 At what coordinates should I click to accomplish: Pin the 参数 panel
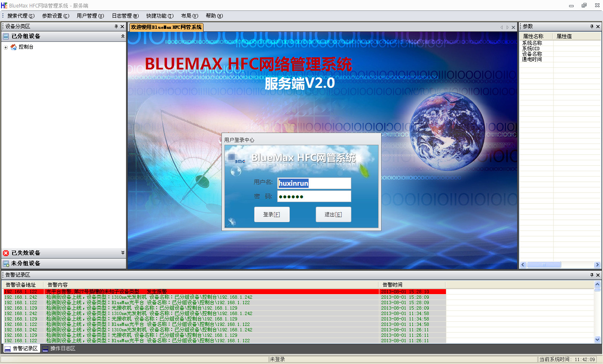tap(592, 26)
